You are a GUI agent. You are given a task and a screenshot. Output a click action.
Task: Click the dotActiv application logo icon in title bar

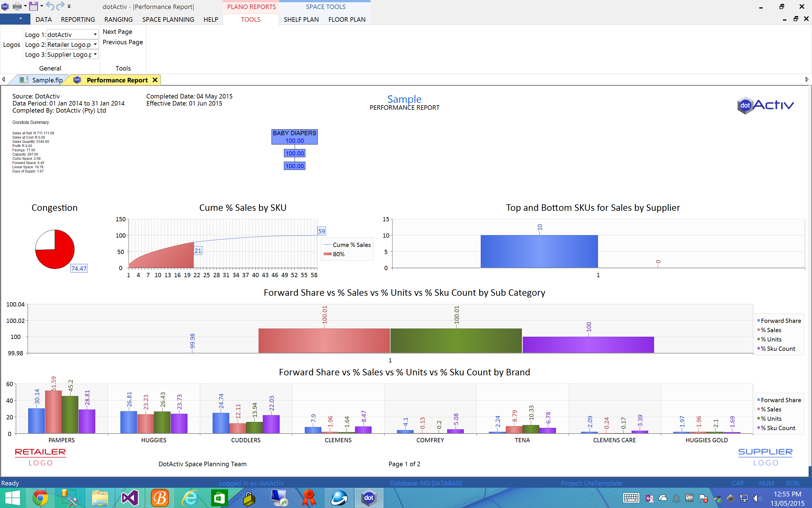point(5,6)
